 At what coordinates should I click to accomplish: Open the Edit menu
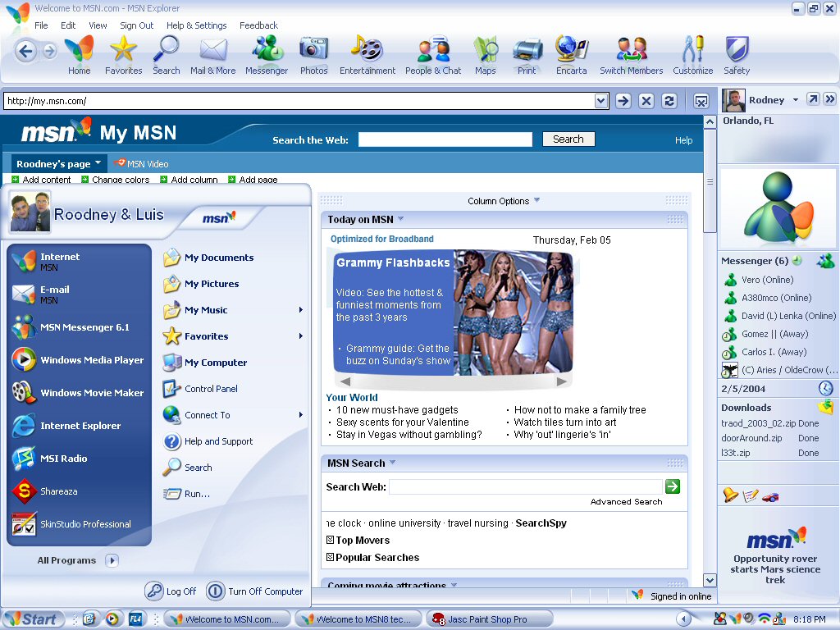tap(68, 25)
